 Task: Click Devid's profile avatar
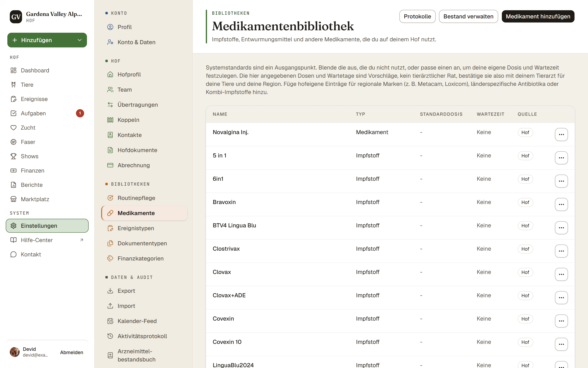pos(14,352)
